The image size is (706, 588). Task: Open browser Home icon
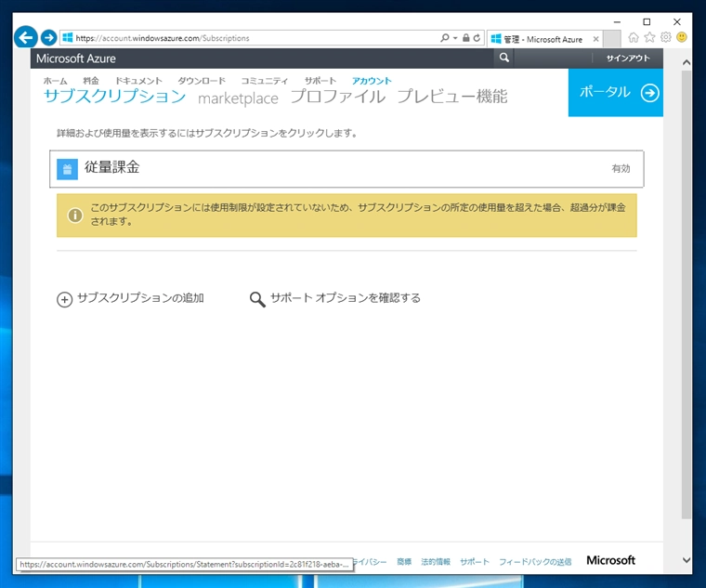[633, 37]
